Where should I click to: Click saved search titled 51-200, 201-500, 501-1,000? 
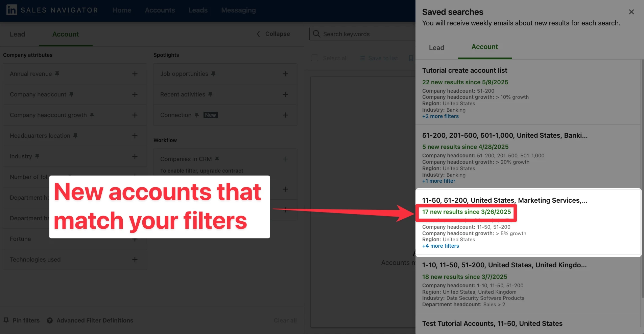tap(505, 135)
